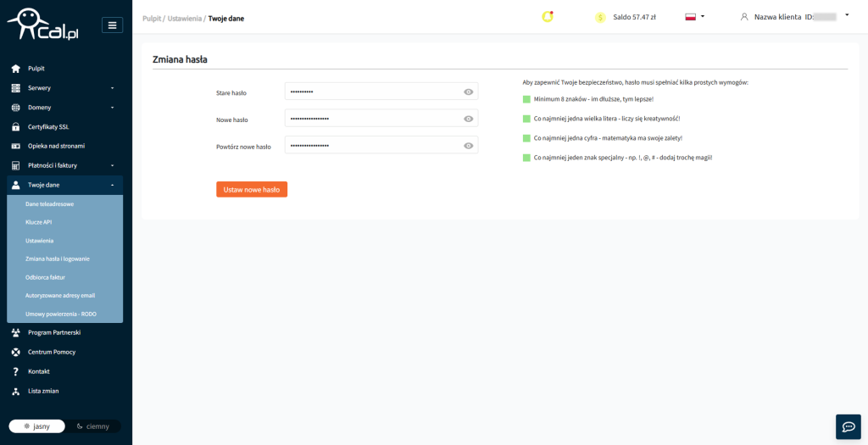The image size is (868, 445).
Task: Click the Centrum Pomocy lifebuoy icon
Action: point(15,352)
